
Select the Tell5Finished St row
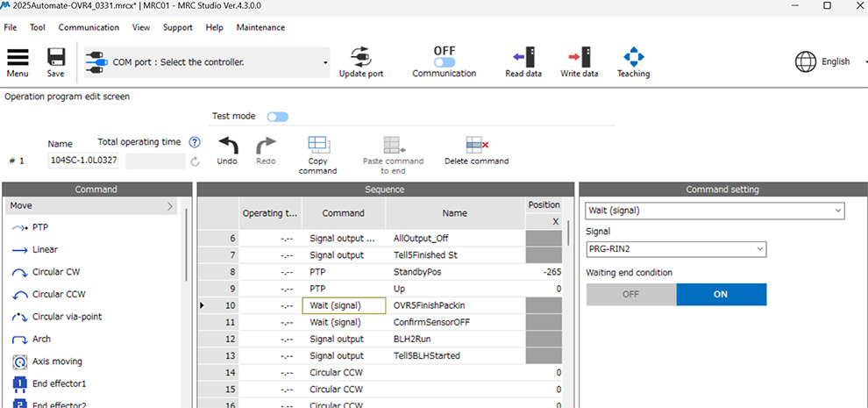(x=380, y=255)
